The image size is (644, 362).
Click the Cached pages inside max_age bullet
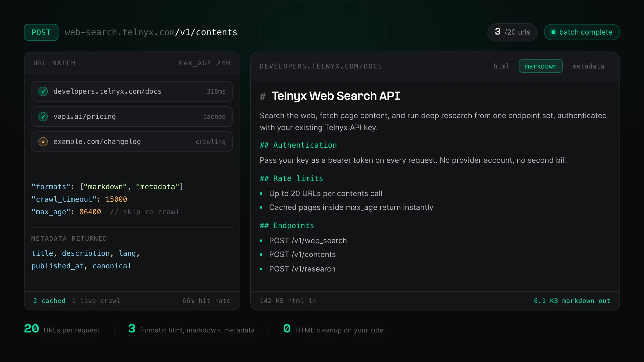coord(351,207)
